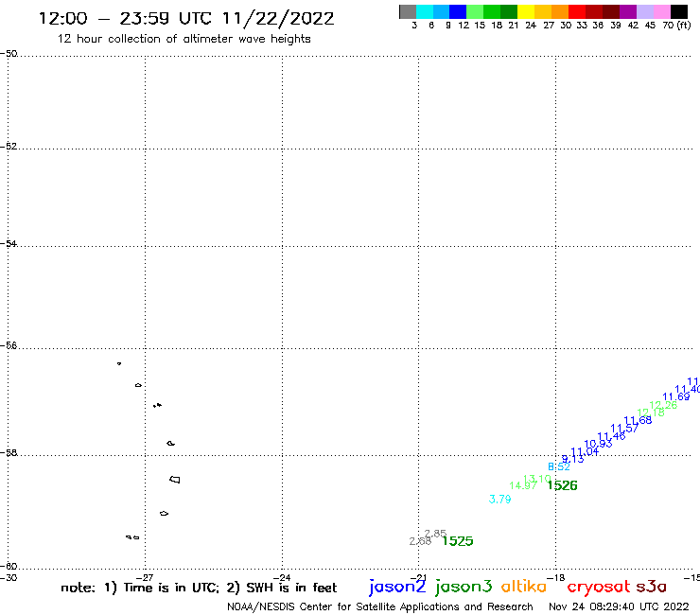Pick the pink 70 ft legend swatch
The height and width of the screenshot is (615, 700).
[x=661, y=12]
